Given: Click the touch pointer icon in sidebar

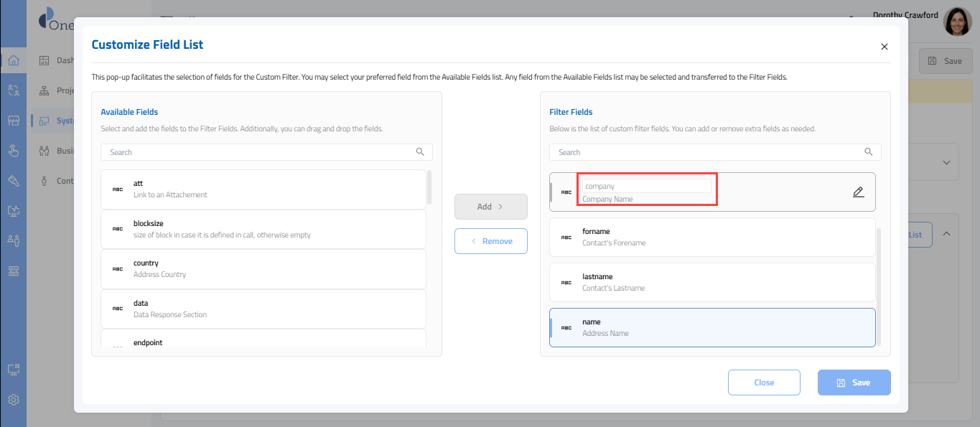Looking at the screenshot, I should (13, 151).
